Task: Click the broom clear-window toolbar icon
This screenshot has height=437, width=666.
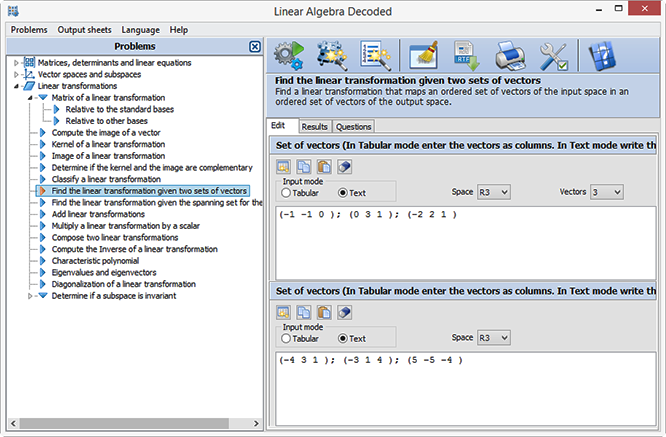Action: pos(424,55)
